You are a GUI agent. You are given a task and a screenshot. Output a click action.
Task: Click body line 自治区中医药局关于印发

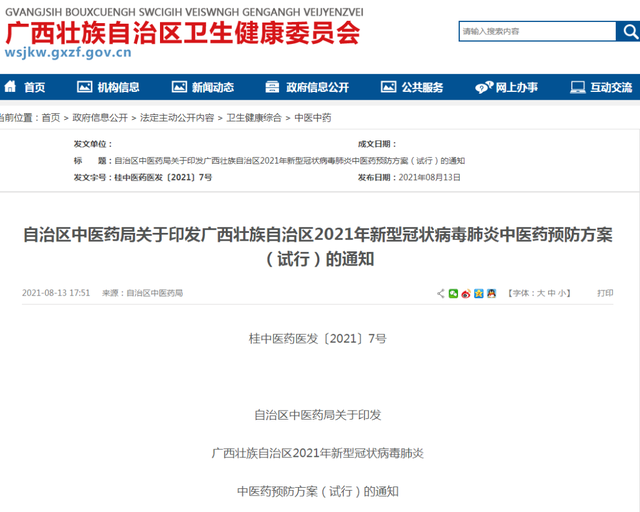pyautogui.click(x=318, y=415)
